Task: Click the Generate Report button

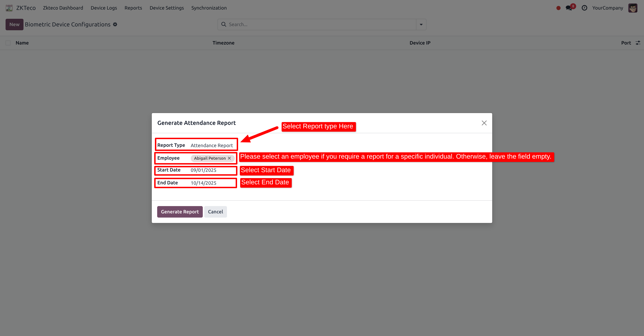Action: pyautogui.click(x=180, y=212)
